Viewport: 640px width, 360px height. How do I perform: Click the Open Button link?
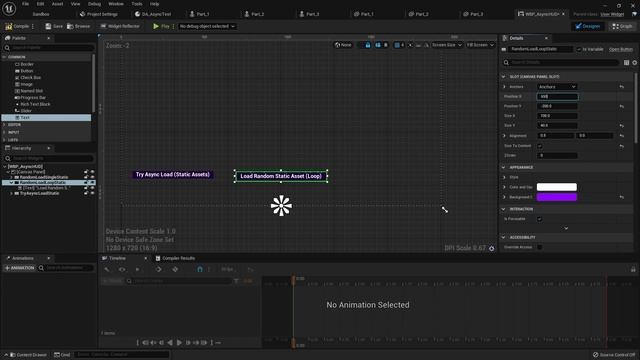coord(621,49)
